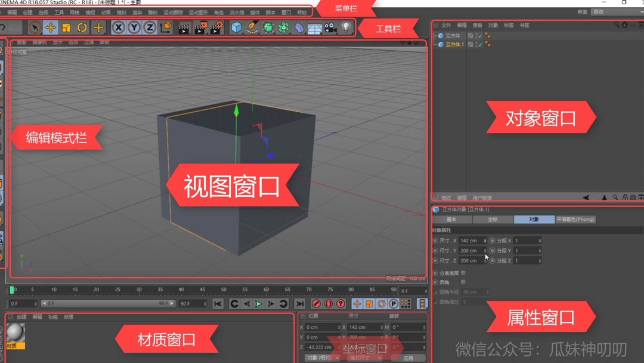
Task: Click the Render View icon
Action: click(183, 27)
